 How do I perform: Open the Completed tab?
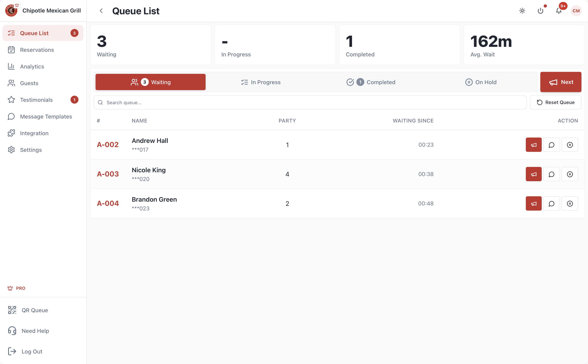371,82
